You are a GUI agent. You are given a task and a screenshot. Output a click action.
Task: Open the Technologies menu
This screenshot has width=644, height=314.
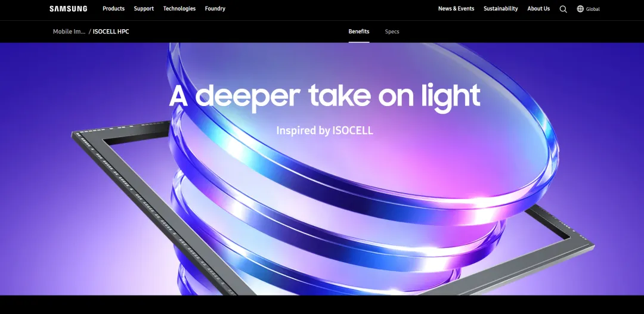click(179, 8)
